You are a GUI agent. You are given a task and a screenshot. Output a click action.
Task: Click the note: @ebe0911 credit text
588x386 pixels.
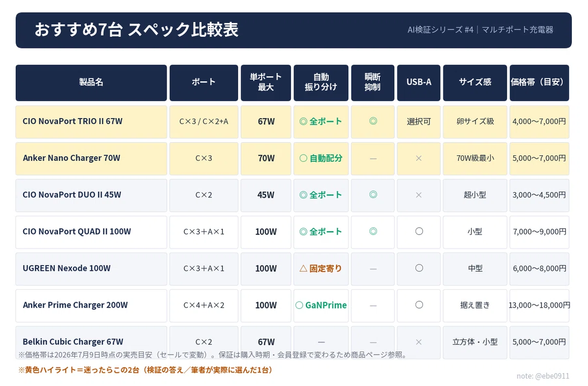543,376
